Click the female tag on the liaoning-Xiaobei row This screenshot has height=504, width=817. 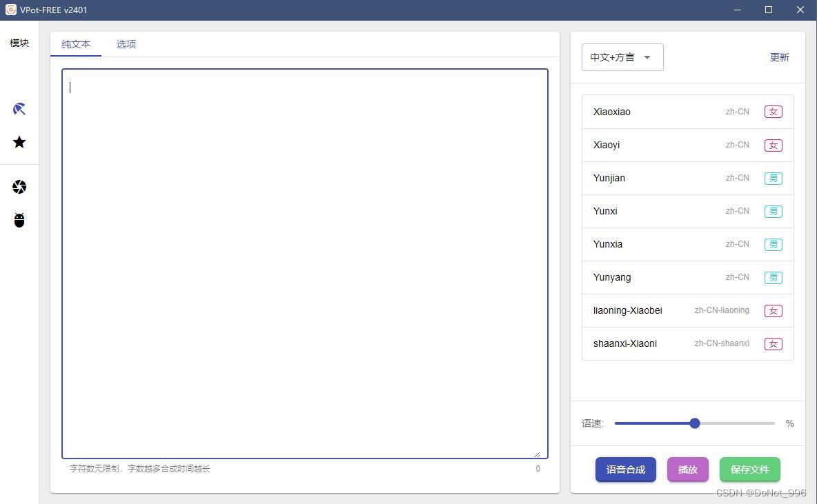click(x=774, y=311)
